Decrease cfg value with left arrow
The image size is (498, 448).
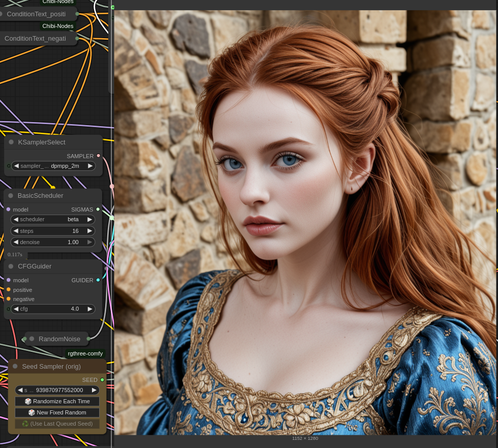[16, 309]
